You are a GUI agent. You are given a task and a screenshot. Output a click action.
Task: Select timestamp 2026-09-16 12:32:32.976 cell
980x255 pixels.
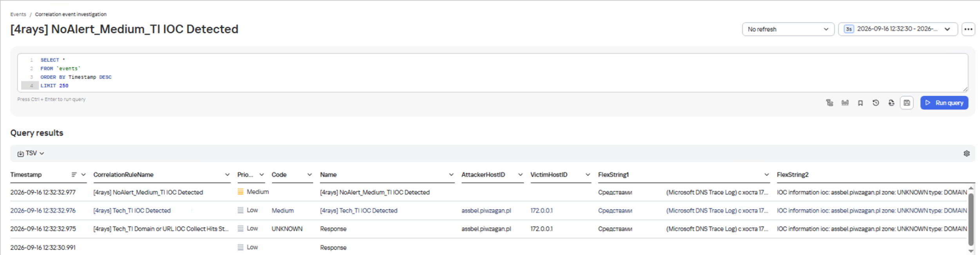click(43, 210)
